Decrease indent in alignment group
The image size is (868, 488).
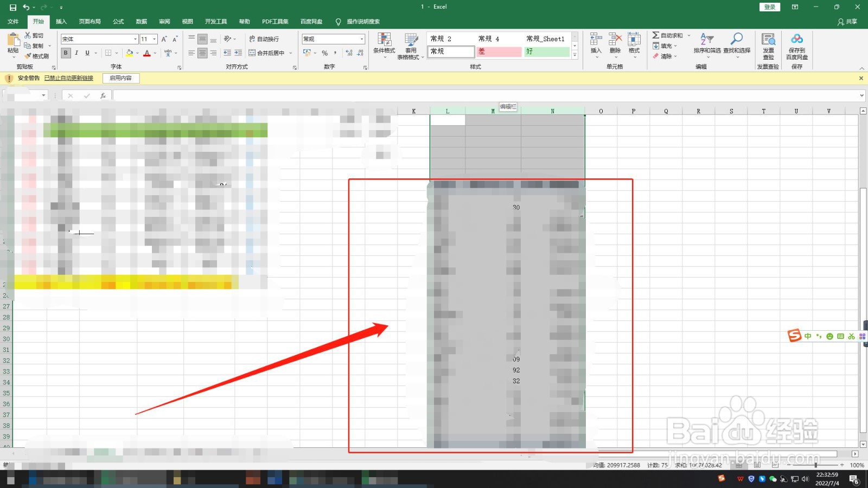pyautogui.click(x=227, y=53)
